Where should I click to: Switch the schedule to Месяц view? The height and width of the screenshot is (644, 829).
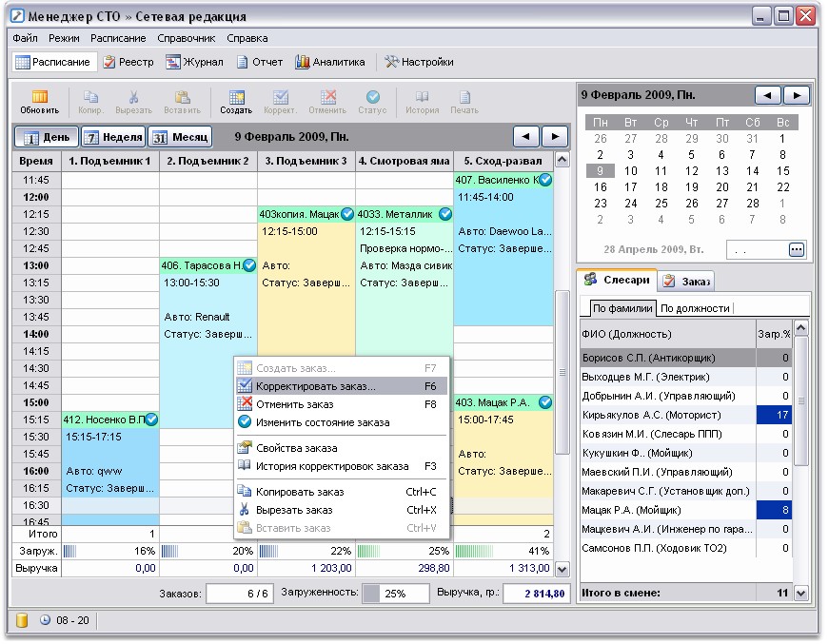pos(180,137)
